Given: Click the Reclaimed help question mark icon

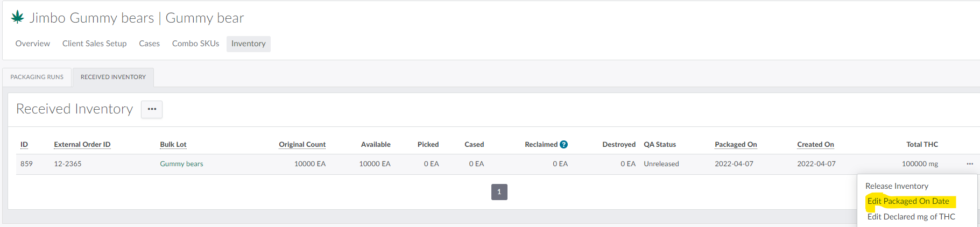Looking at the screenshot, I should tap(563, 144).
